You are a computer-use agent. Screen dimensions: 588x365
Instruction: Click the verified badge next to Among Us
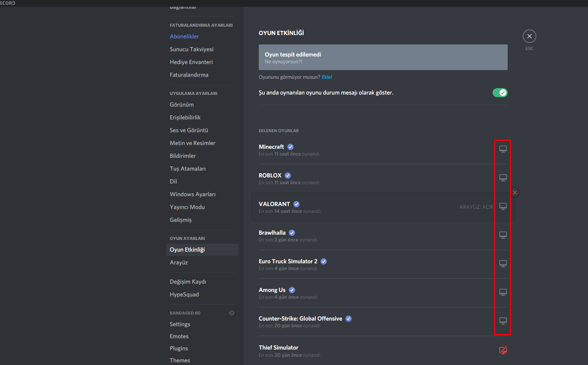coord(292,290)
